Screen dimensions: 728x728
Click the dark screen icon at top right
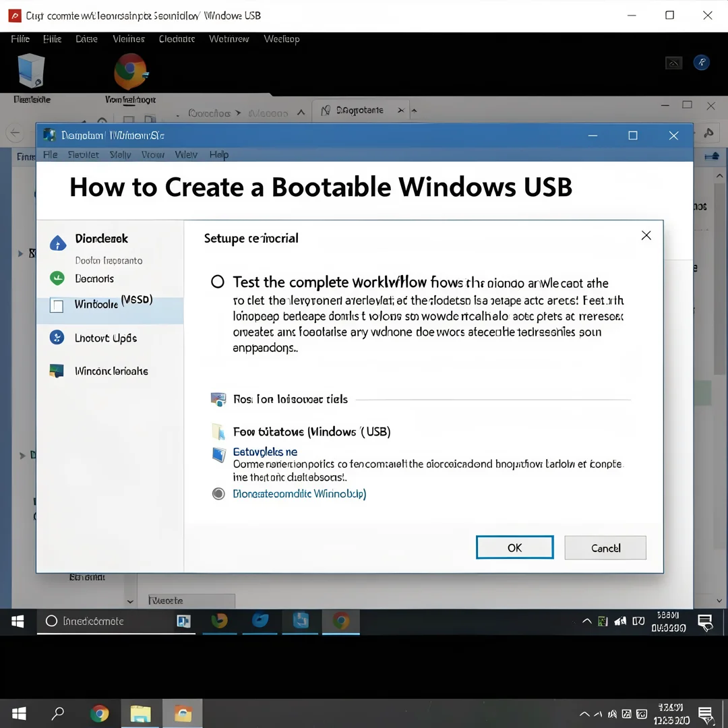pos(673,63)
